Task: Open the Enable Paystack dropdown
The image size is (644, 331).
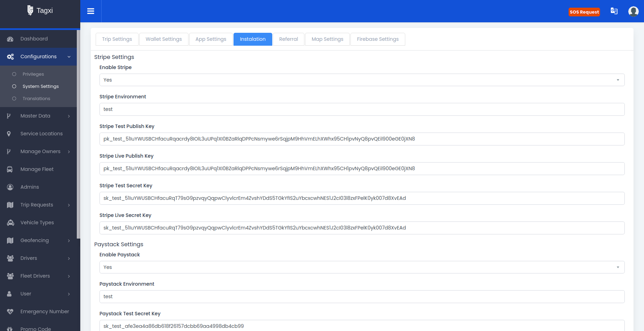Action: (x=362, y=267)
